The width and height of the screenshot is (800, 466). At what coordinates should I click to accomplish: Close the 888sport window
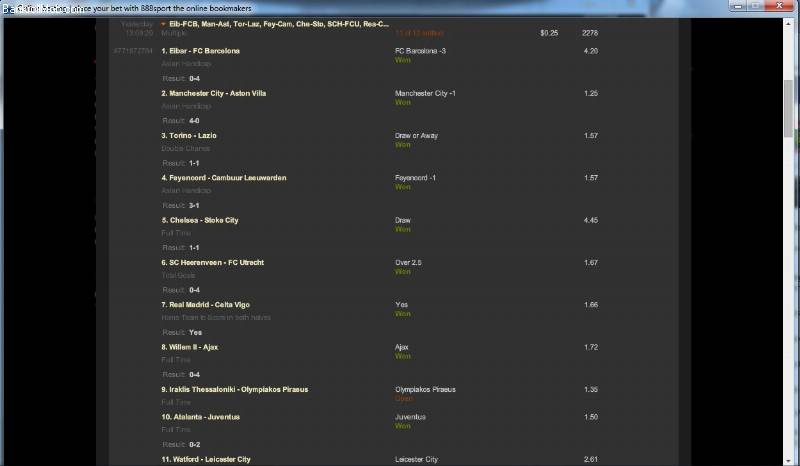tap(779, 6)
